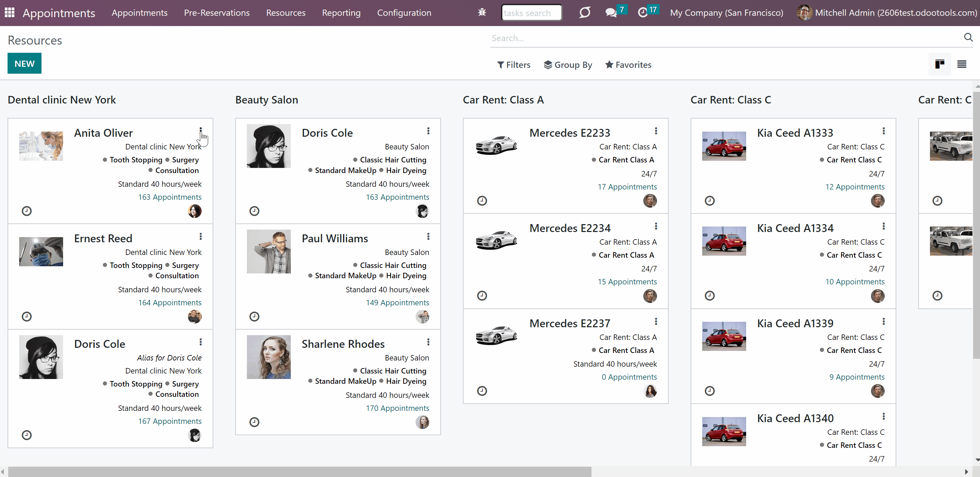Open activity clock on Mercedes E2237 card
Screen dimensions: 980x477
482,391
